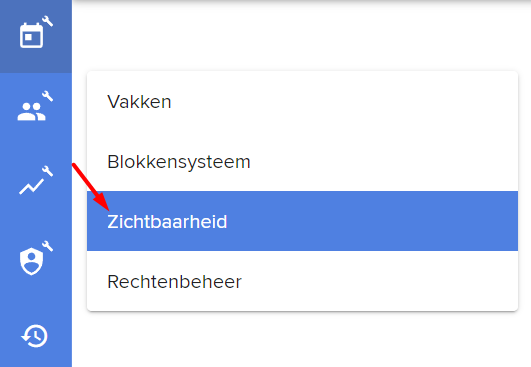The height and width of the screenshot is (367, 531).
Task: Click the Rechtenbeheer text label
Action: (174, 281)
